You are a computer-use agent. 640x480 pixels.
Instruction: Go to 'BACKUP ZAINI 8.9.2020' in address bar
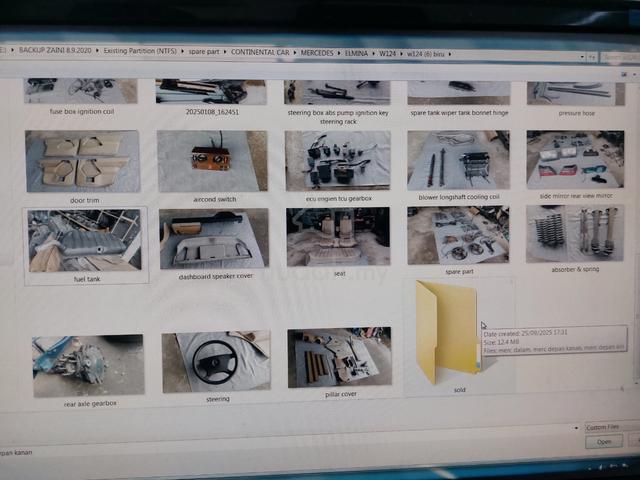(55, 50)
